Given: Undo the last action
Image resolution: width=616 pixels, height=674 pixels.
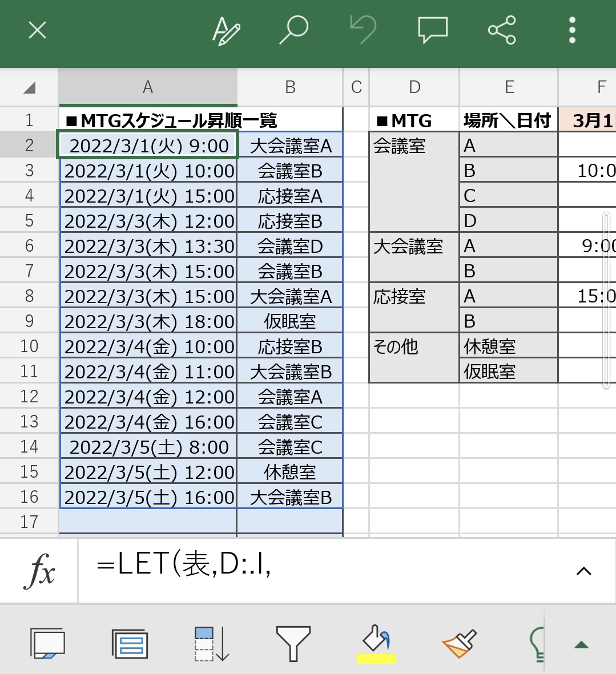Looking at the screenshot, I should pyautogui.click(x=363, y=30).
